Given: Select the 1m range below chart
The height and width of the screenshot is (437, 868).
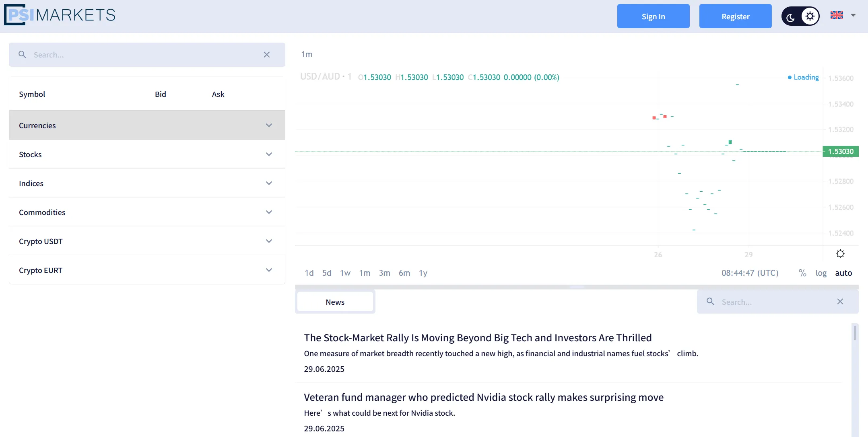Looking at the screenshot, I should [x=365, y=273].
